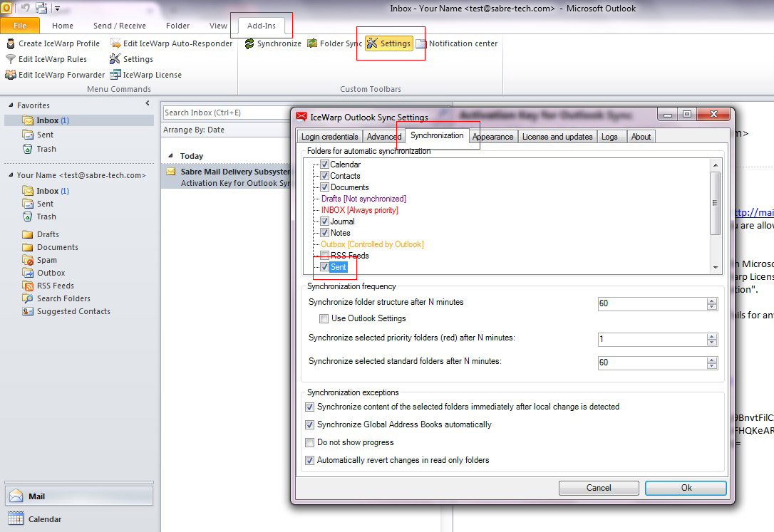The height and width of the screenshot is (532, 774).
Task: Open Edit IceWarp Auto-Responder icon
Action: 115,44
